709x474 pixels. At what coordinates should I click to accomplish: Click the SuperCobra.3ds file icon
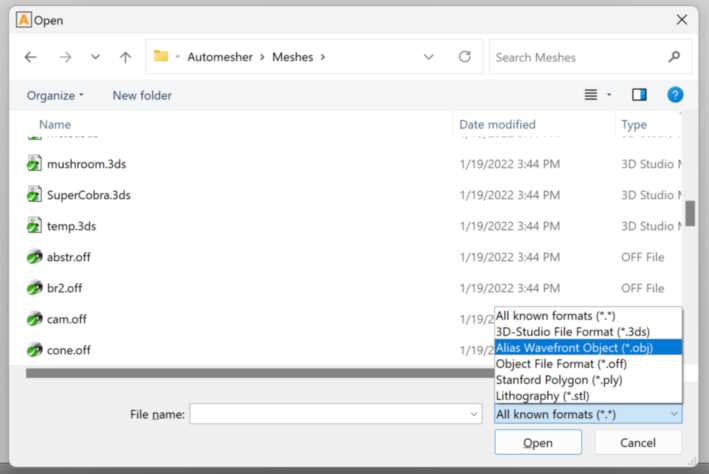pyautogui.click(x=34, y=195)
